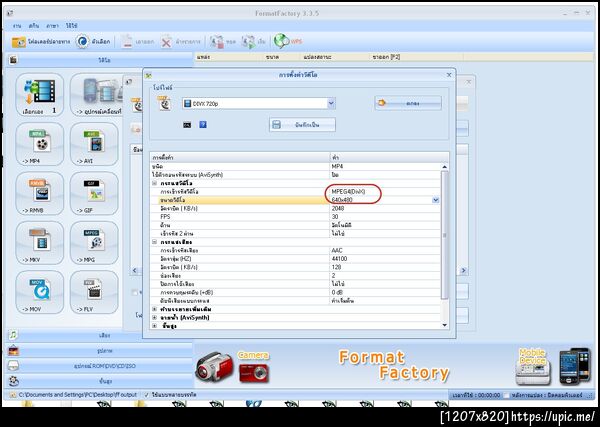
Task: Click scroll right arrow in background window
Action: pos(463,271)
